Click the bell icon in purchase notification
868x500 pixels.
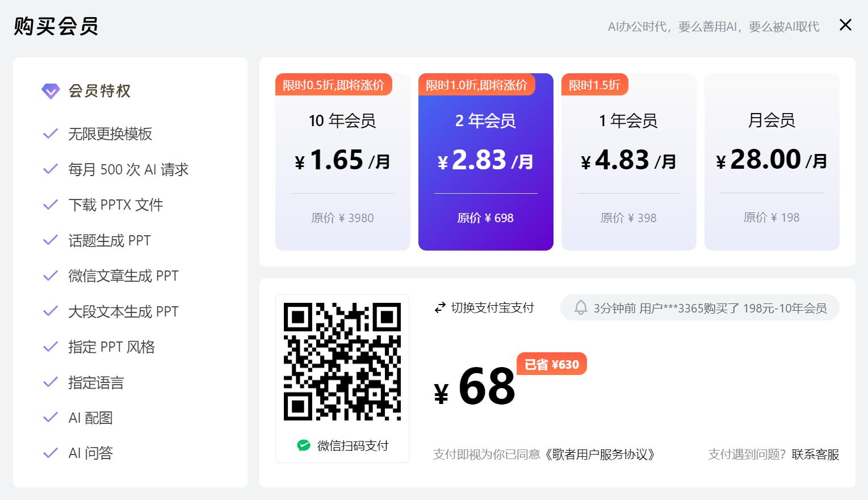coord(580,308)
